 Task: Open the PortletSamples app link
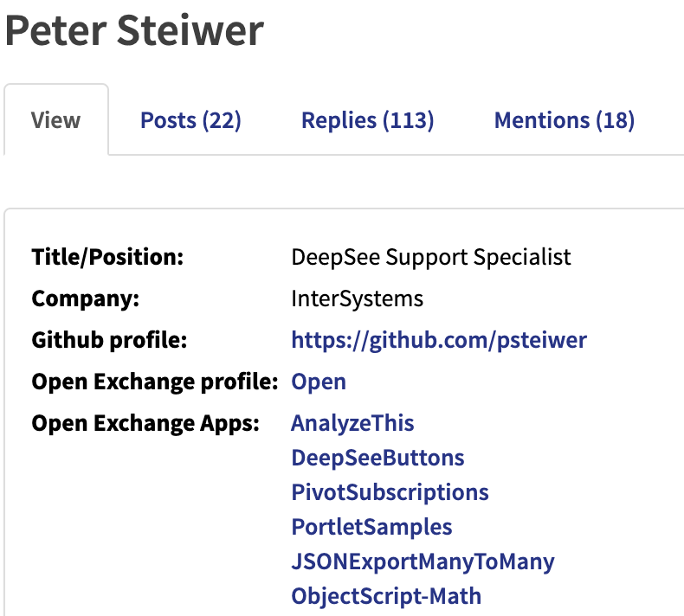tap(371, 527)
